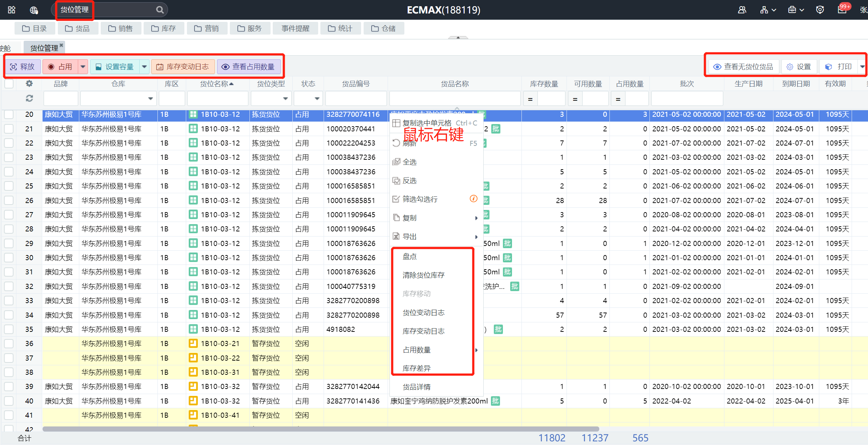Expand the 占用 button dropdown arrow
The image size is (868, 445).
[x=83, y=67]
